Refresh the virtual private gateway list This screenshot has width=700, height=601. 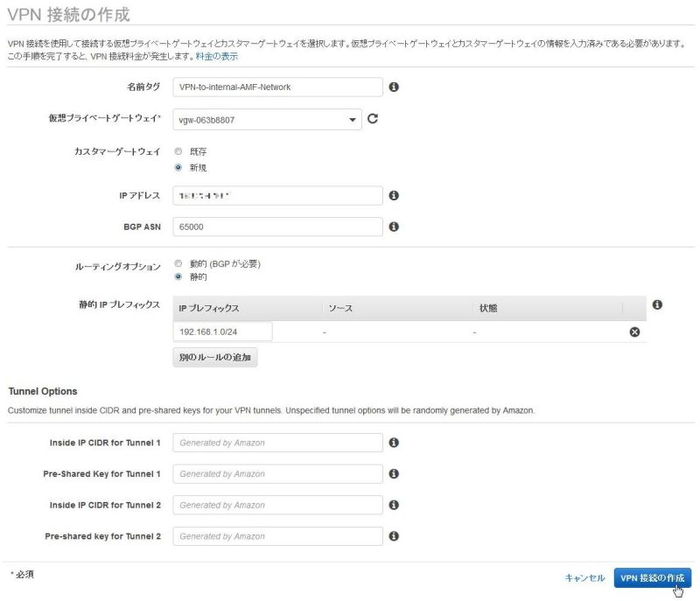[x=373, y=119]
